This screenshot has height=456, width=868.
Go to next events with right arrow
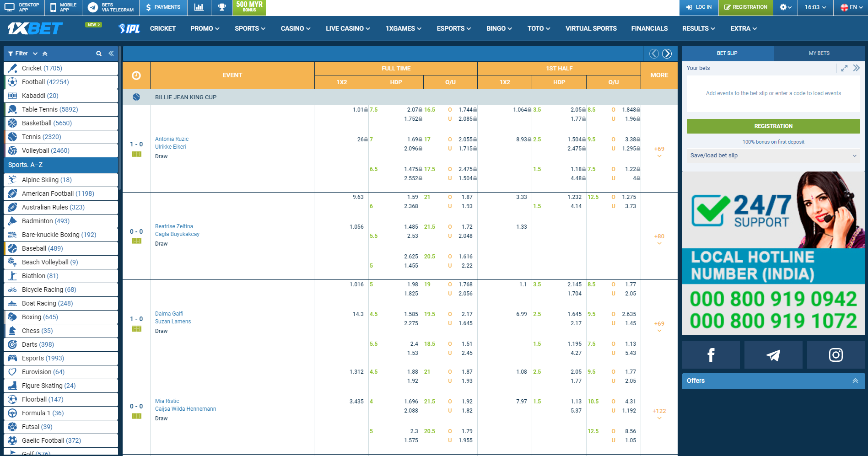(667, 54)
